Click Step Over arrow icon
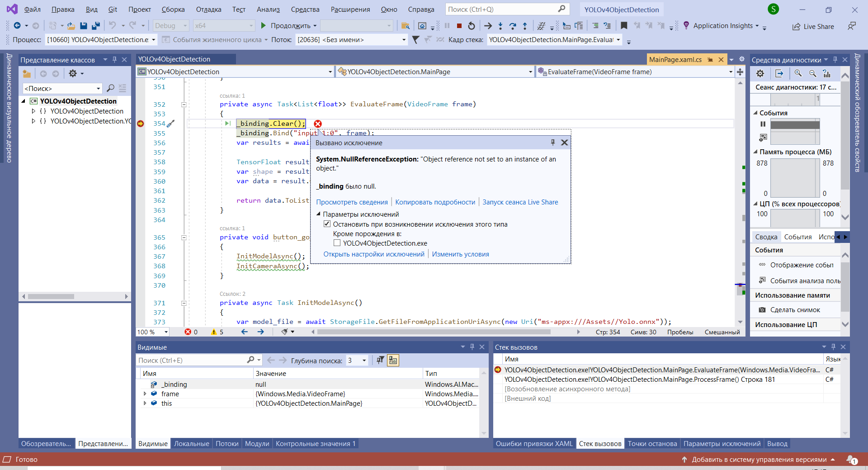 click(513, 26)
